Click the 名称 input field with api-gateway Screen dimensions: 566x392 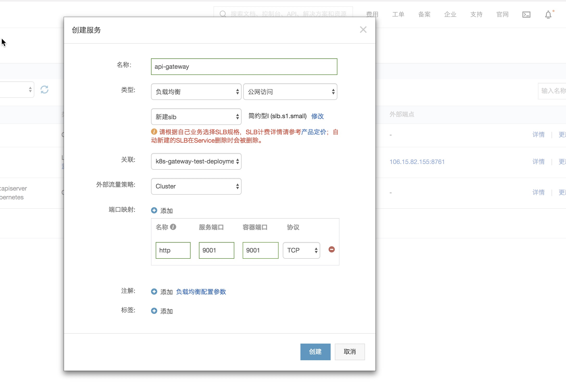click(x=244, y=67)
